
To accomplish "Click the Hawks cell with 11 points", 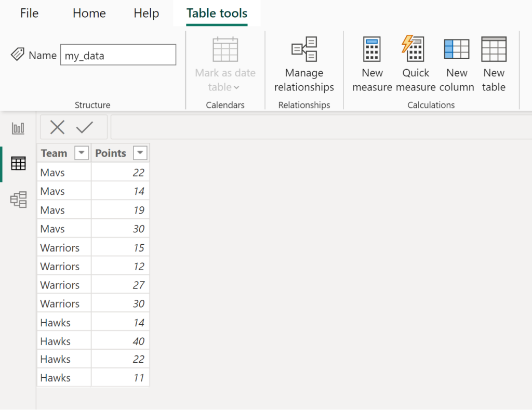I will coord(64,377).
